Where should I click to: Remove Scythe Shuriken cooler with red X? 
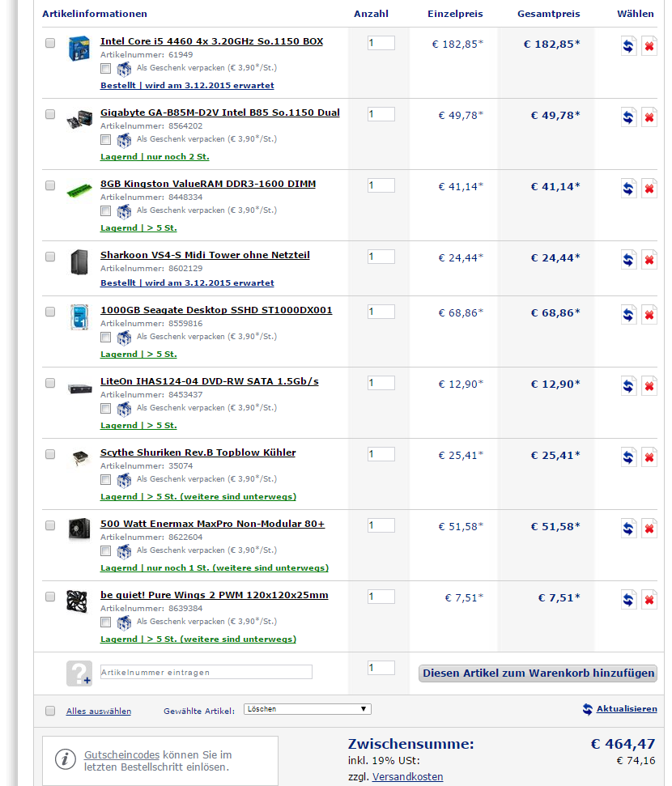click(649, 457)
